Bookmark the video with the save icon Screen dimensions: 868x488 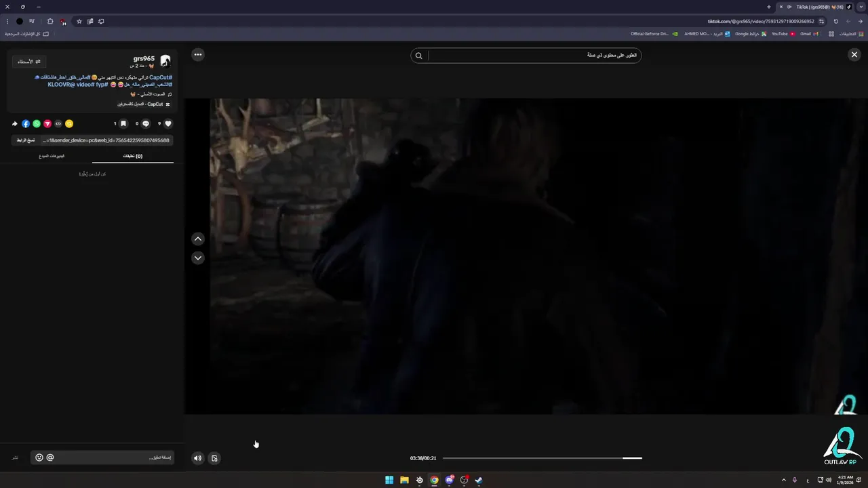pyautogui.click(x=123, y=124)
